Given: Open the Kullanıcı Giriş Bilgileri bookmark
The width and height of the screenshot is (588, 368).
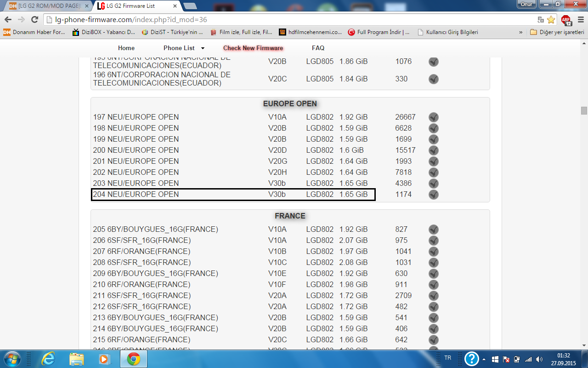Looking at the screenshot, I should [448, 32].
